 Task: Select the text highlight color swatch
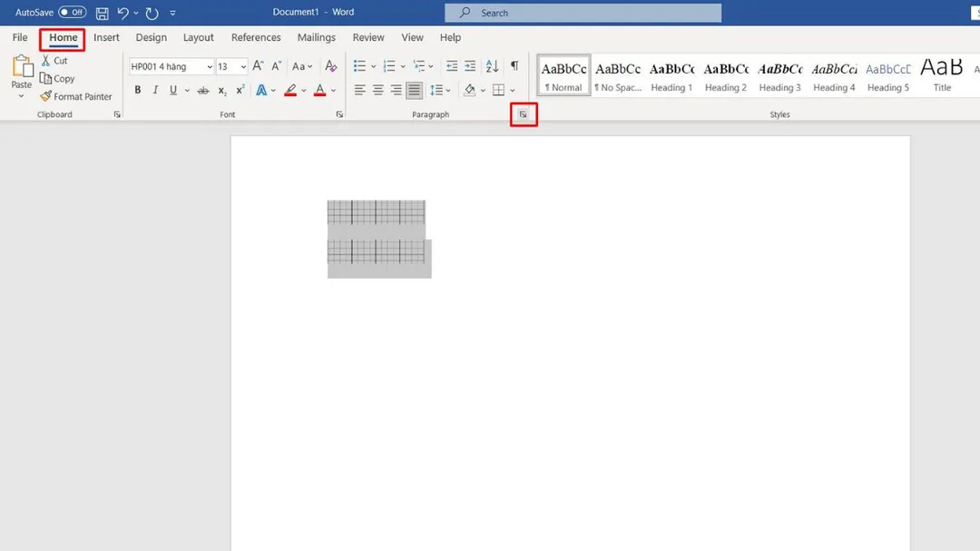(289, 90)
